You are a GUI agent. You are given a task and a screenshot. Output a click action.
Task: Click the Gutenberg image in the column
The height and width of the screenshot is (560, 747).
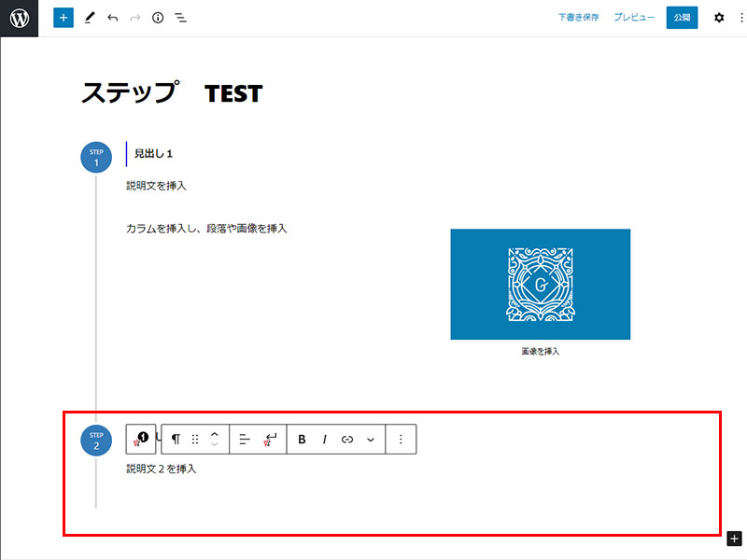(x=540, y=284)
